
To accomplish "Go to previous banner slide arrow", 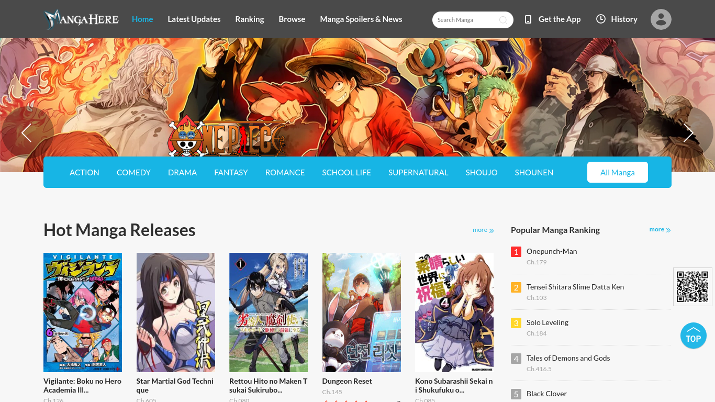I will tap(26, 132).
